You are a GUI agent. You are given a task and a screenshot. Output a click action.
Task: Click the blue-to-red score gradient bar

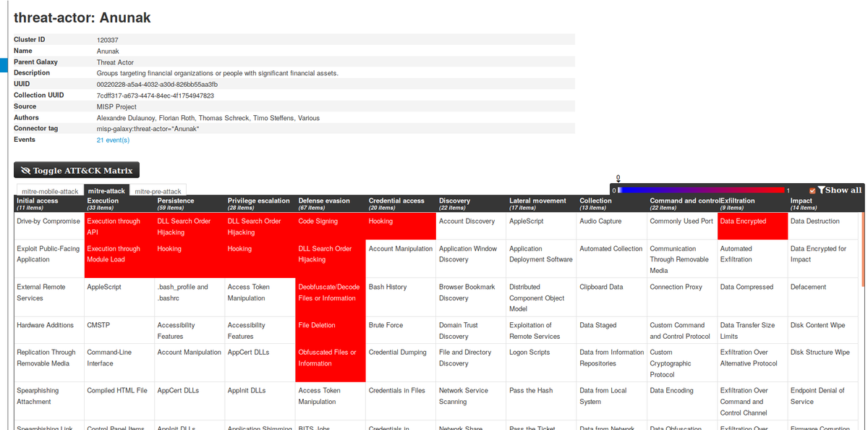click(702, 190)
